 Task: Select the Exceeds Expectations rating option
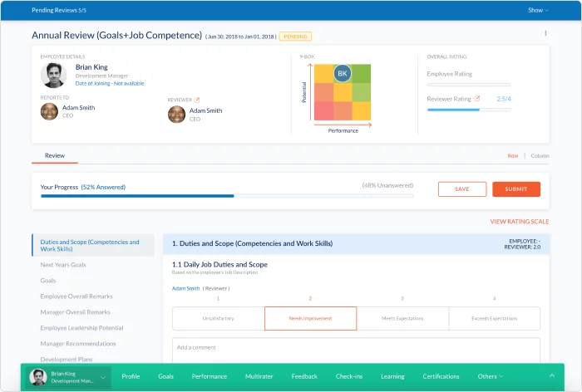point(495,318)
